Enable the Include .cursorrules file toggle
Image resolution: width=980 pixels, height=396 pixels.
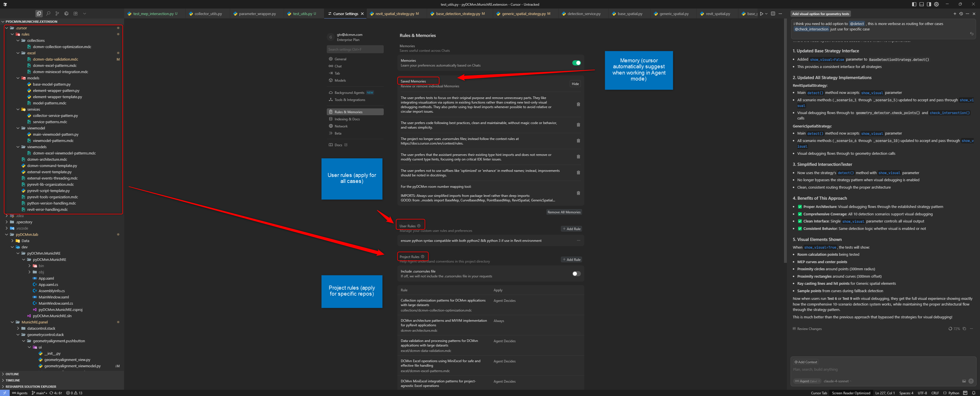(576, 274)
